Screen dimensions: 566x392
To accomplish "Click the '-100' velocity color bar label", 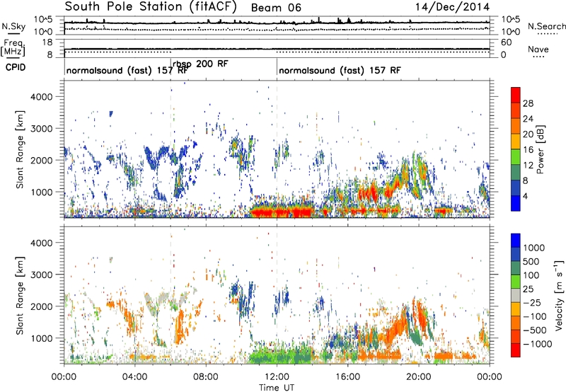I will pos(535,316).
